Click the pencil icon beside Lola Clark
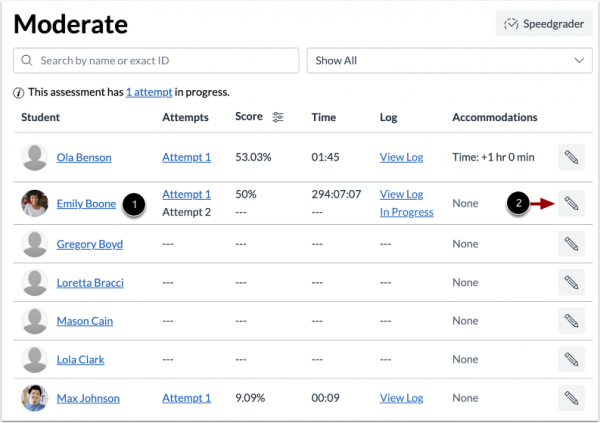This screenshot has height=423, width=600. [571, 360]
